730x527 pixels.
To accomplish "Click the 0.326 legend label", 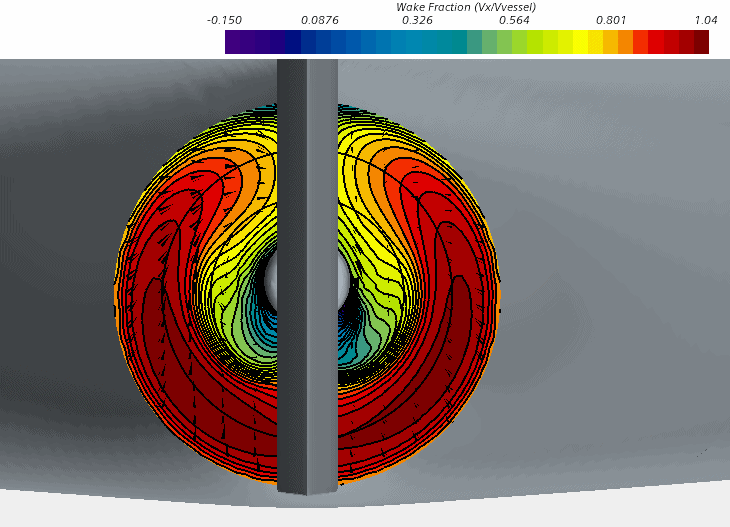I will [x=417, y=20].
